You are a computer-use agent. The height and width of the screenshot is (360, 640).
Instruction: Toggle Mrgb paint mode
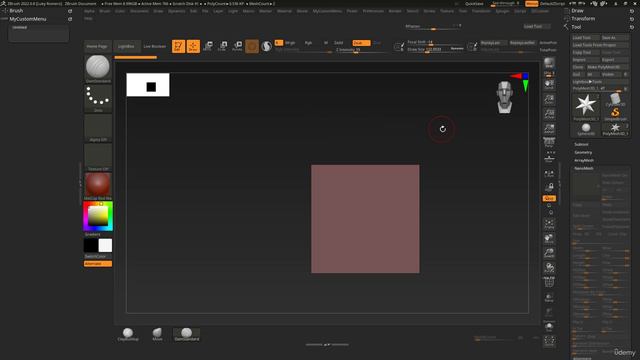pos(290,42)
